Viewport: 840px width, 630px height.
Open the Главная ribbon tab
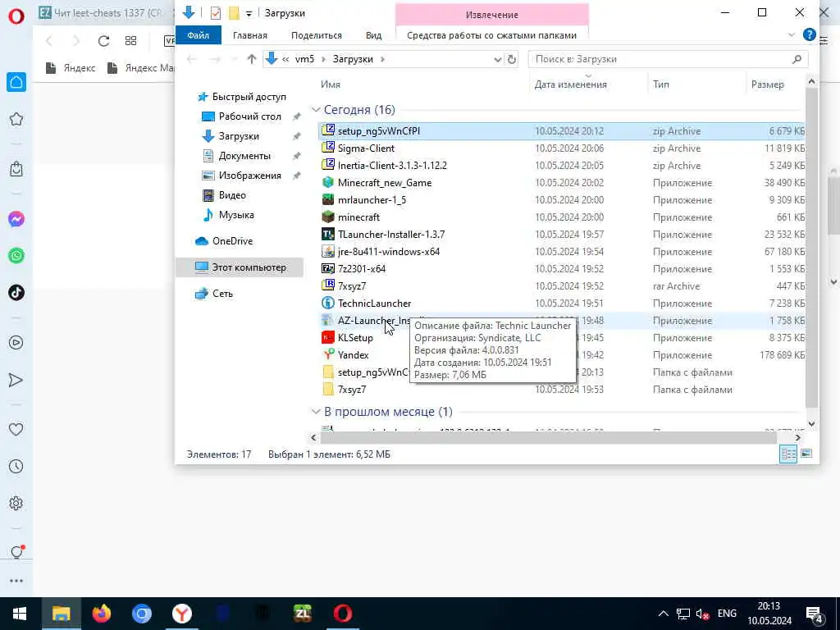(250, 35)
